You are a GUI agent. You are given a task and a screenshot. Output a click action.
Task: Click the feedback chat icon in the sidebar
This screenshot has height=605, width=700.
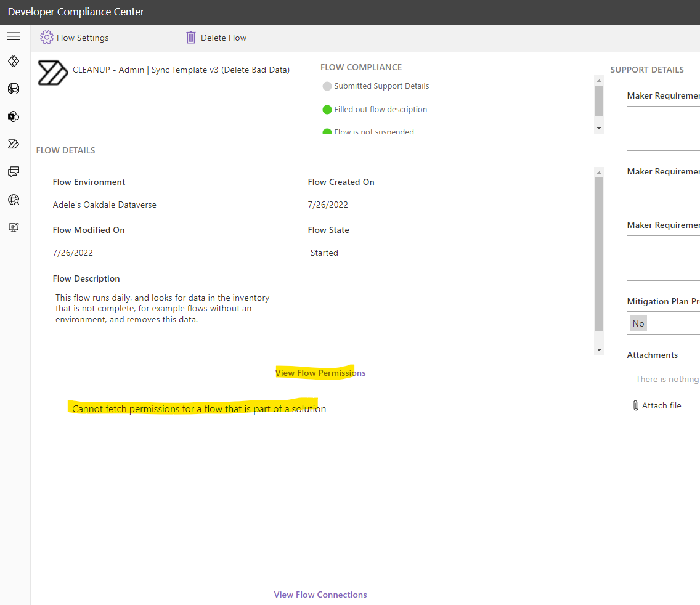(x=14, y=172)
